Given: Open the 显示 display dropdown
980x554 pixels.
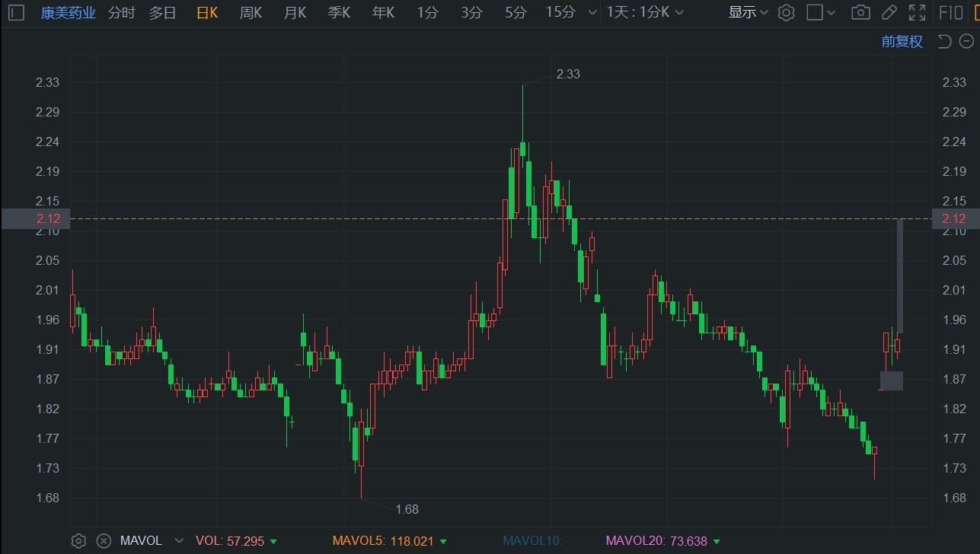Looking at the screenshot, I should coord(748,12).
